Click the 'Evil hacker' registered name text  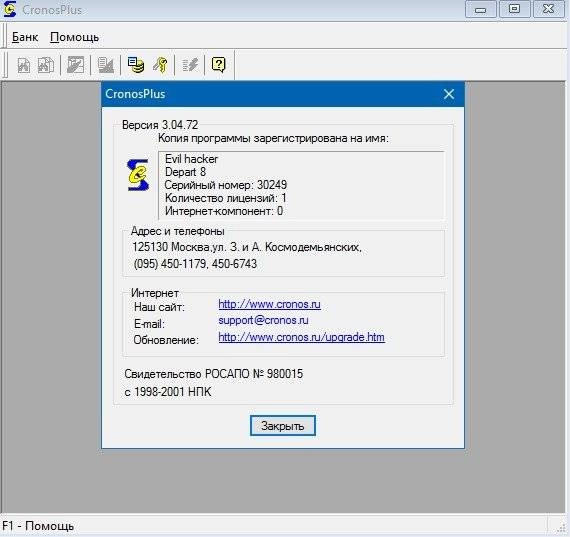coord(191,159)
